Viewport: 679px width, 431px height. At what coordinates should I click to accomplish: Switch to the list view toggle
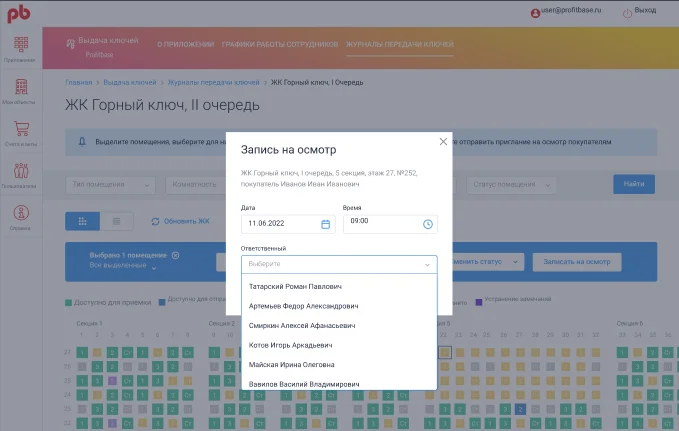[x=116, y=221]
